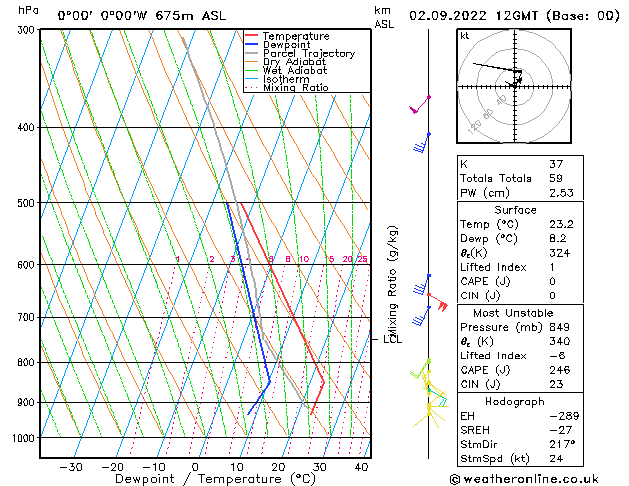This screenshot has width=629, height=486.
Task: Click the magenta wind barb near top
Action: point(420,104)
